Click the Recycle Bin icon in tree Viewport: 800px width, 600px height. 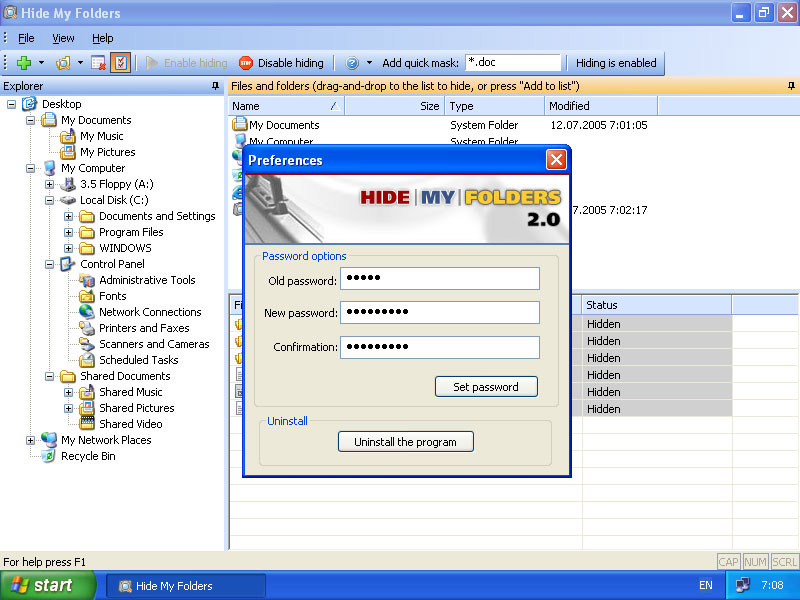[48, 456]
